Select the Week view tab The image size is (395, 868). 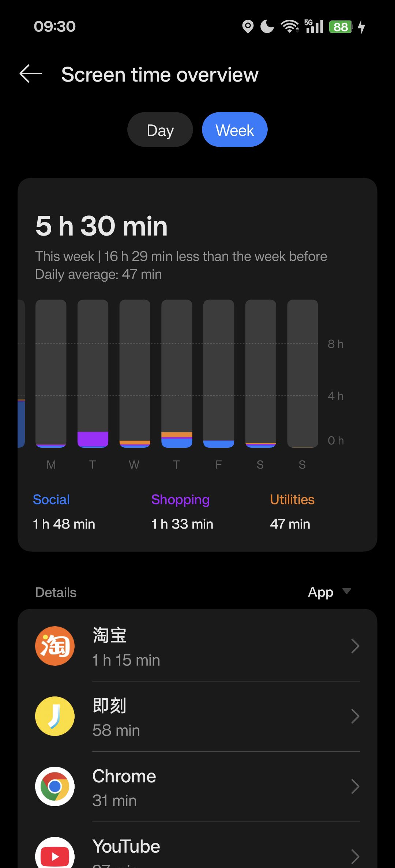pos(235,130)
